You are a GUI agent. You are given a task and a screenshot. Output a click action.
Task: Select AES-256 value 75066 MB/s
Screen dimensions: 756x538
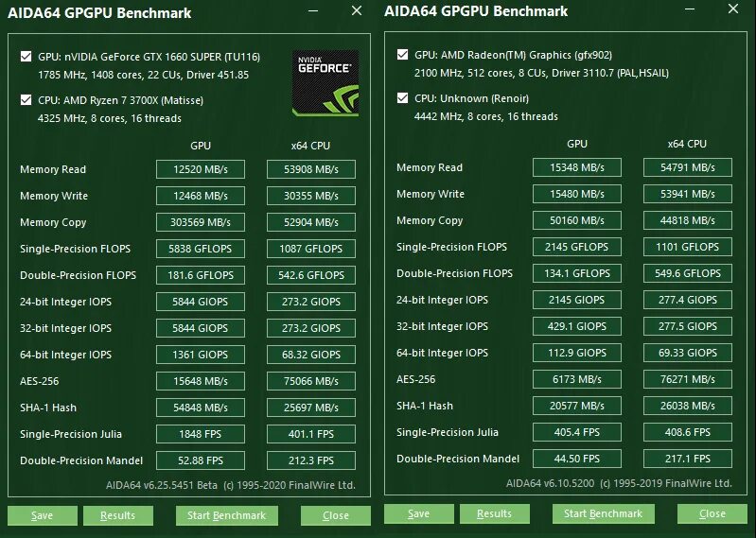[x=311, y=381]
